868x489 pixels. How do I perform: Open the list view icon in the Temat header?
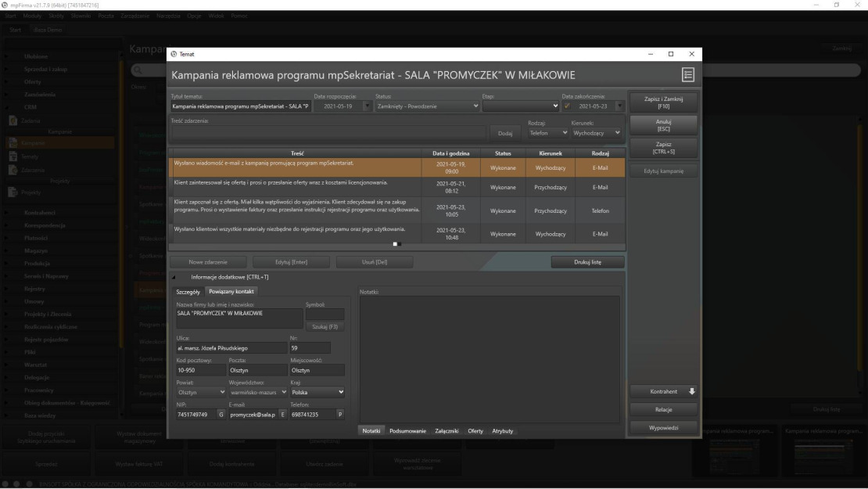[x=688, y=75]
